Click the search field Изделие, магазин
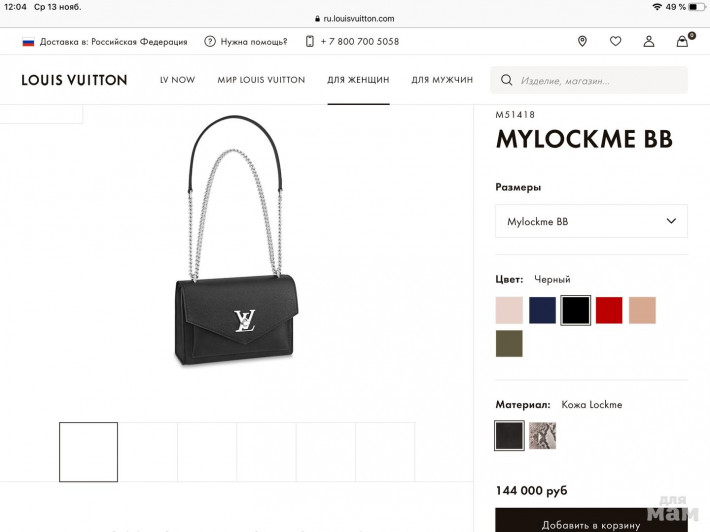 click(589, 80)
